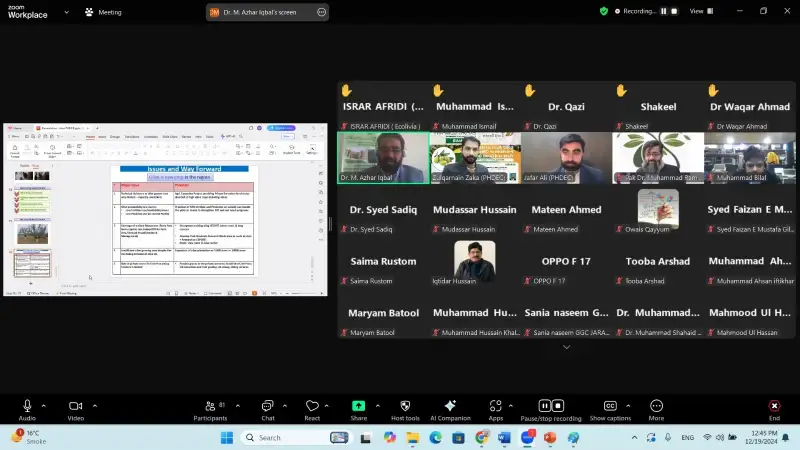This screenshot has width=800, height=450.
Task: Open Google Chrome from taskbar
Action: tap(481, 438)
